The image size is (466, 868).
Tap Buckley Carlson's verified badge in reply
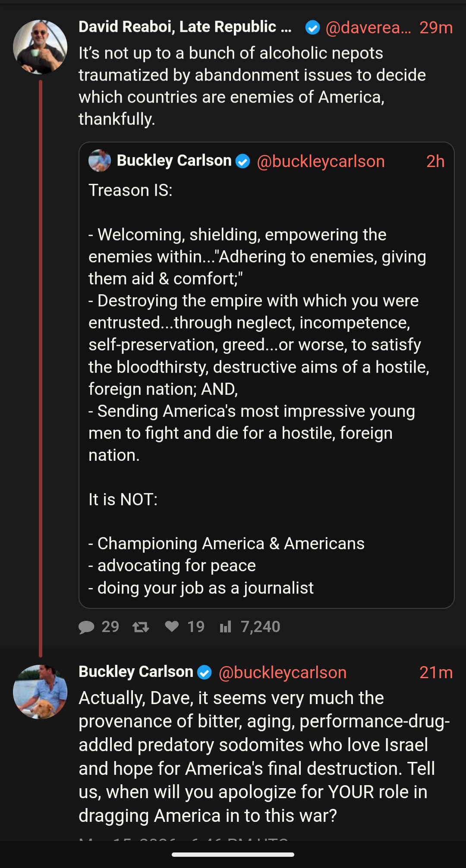point(205,672)
